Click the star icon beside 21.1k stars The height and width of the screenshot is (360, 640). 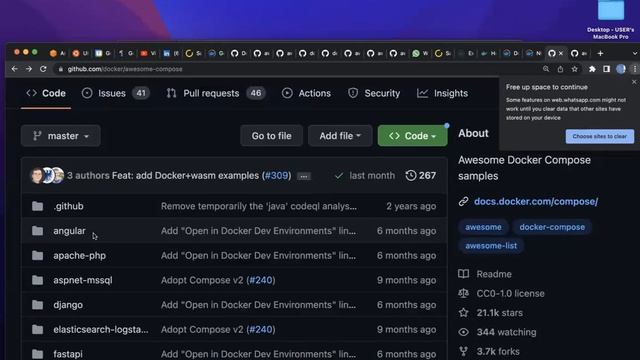[463, 313]
